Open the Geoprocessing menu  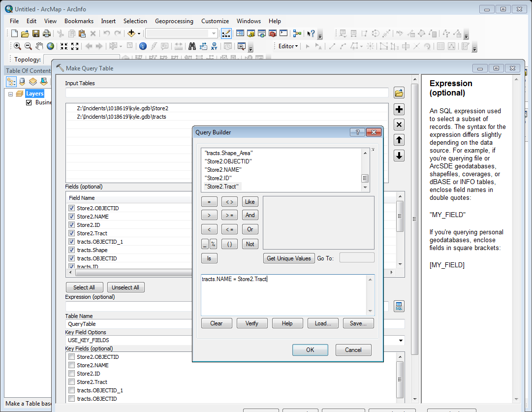pyautogui.click(x=174, y=21)
